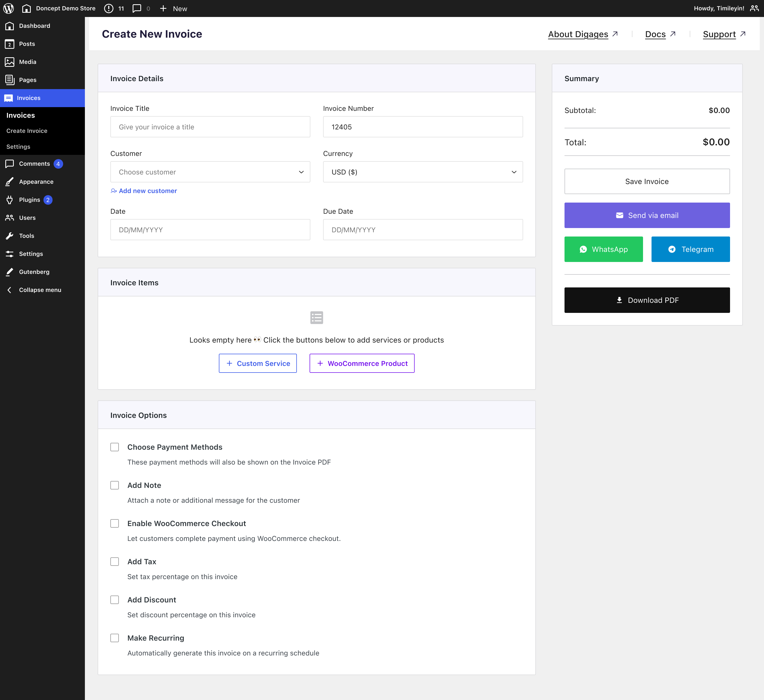Click the Dashboard sidebar icon
764x700 pixels.
pos(10,26)
